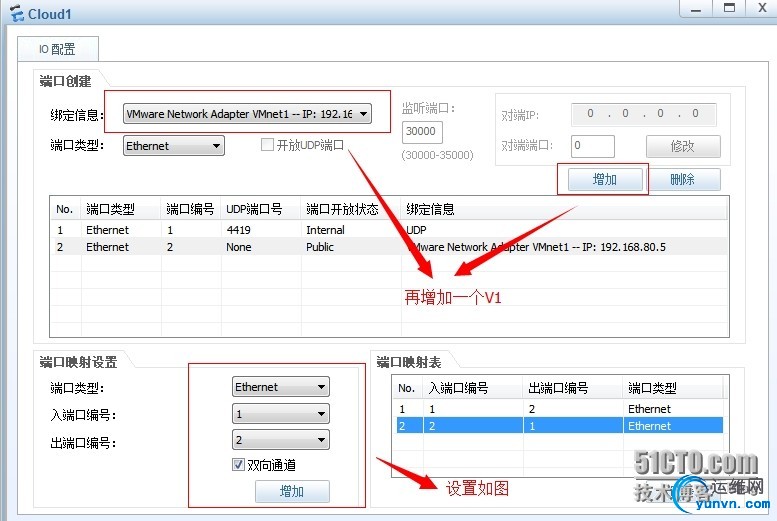This screenshot has width=777, height=521.
Task: Click the Cloud1 app icon in title bar
Action: 16,13
